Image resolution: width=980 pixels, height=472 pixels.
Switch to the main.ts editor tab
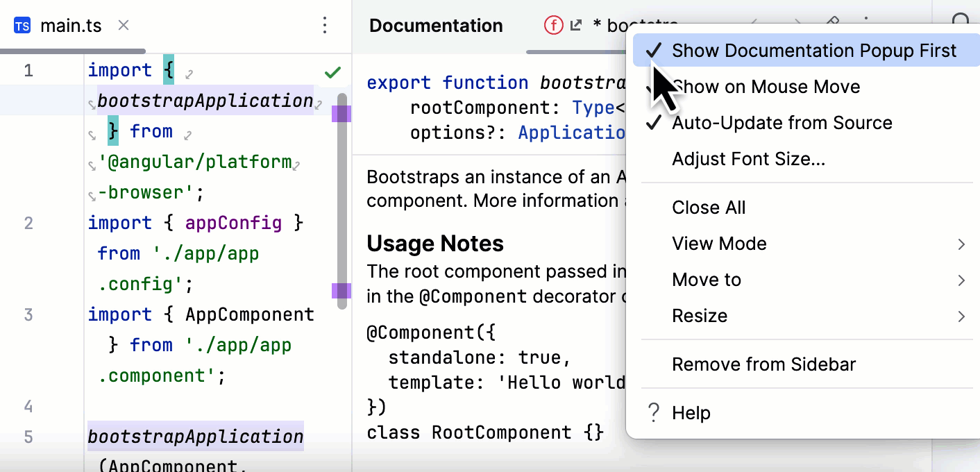coord(71,25)
